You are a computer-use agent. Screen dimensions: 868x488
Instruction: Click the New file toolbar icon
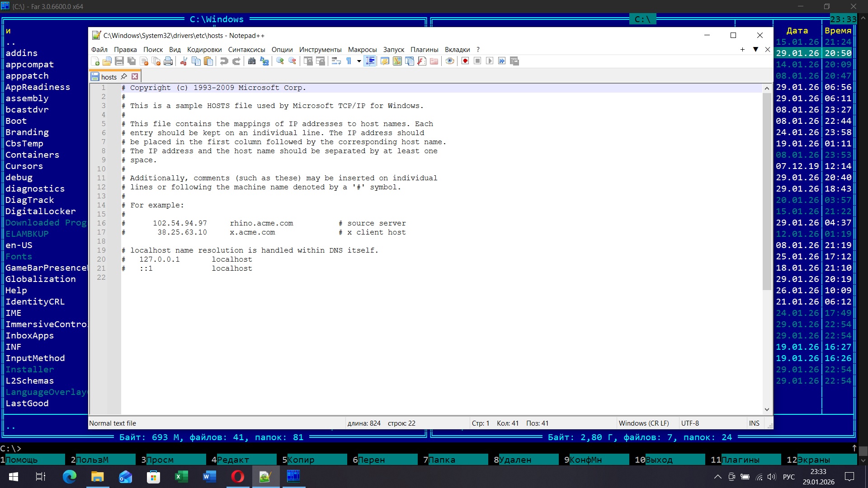click(x=95, y=61)
